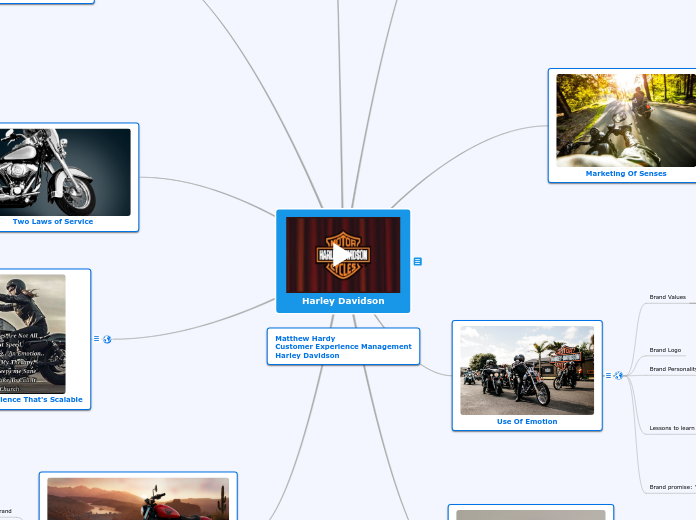Image resolution: width=696 pixels, height=520 pixels.
Task: Click the Experience That's Scalable label
Action: (41, 400)
